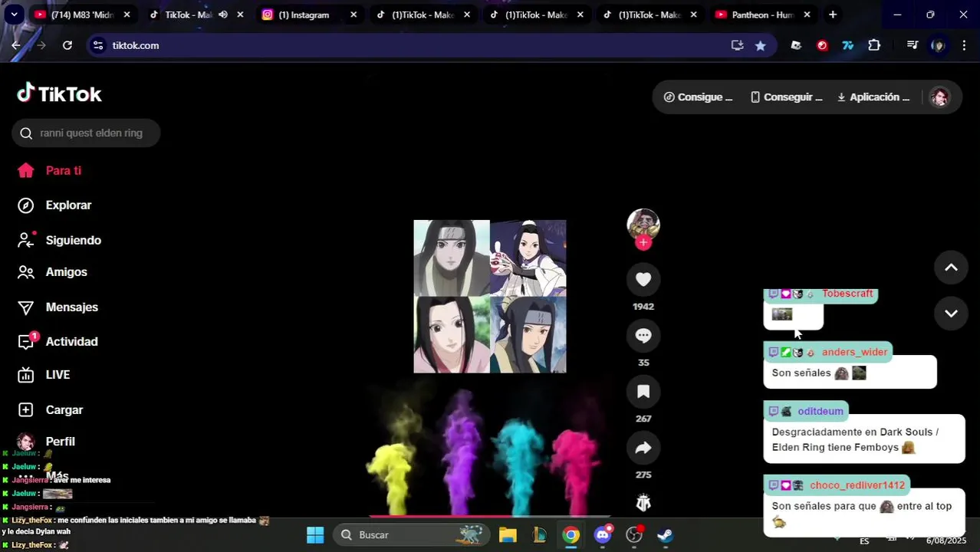This screenshot has height=552, width=980.
Task: Open a new browser tab
Action: click(833, 15)
